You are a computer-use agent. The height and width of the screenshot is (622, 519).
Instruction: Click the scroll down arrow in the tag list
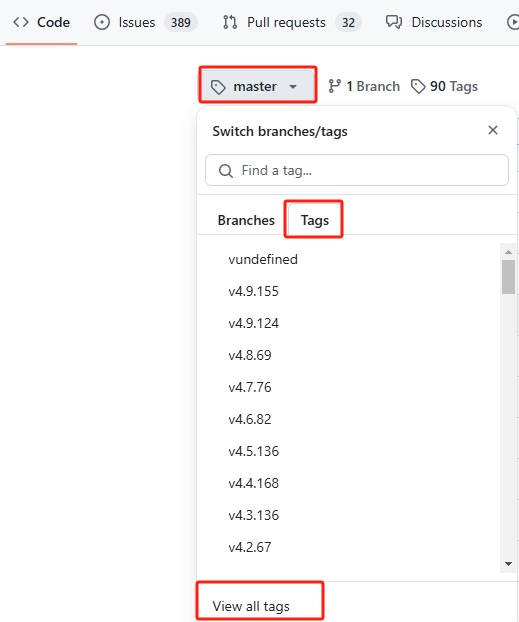(x=508, y=564)
